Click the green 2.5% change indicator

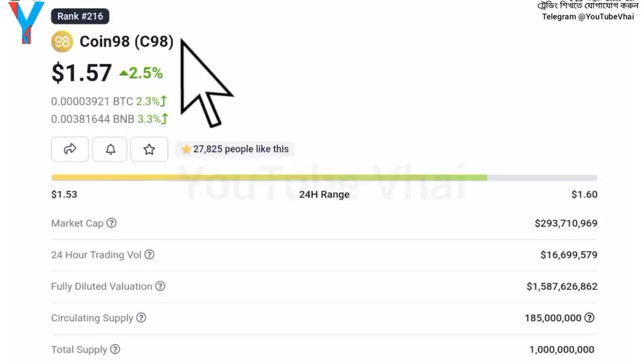[141, 73]
